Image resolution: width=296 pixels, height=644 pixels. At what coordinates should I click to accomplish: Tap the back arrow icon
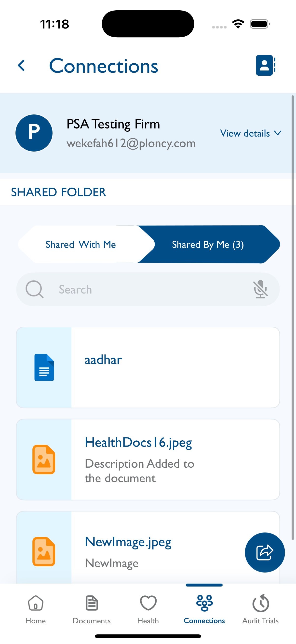tap(22, 66)
